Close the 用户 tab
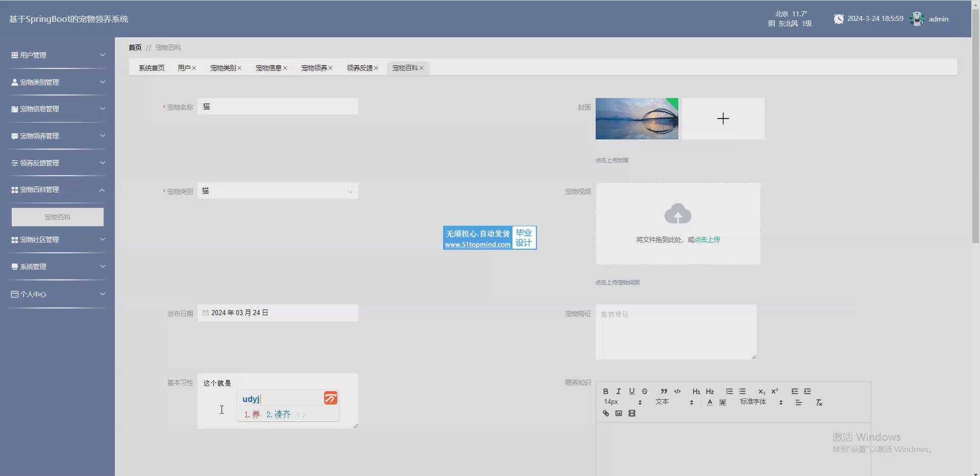This screenshot has width=980, height=476. pos(194,68)
